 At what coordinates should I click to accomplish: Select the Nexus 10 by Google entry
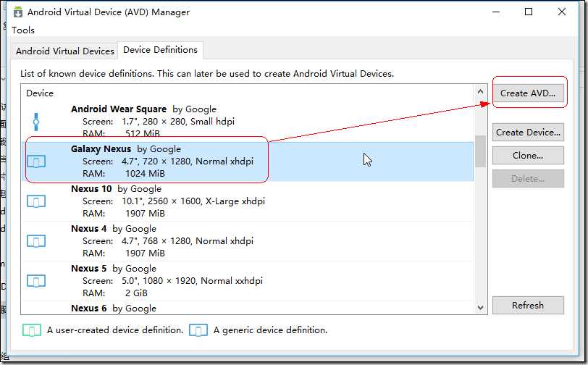click(248, 201)
